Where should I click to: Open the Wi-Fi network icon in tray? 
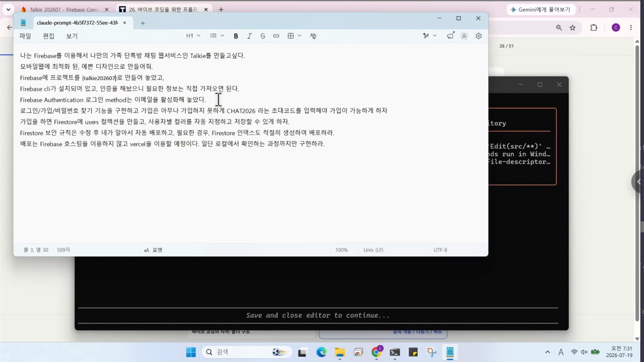point(574,352)
